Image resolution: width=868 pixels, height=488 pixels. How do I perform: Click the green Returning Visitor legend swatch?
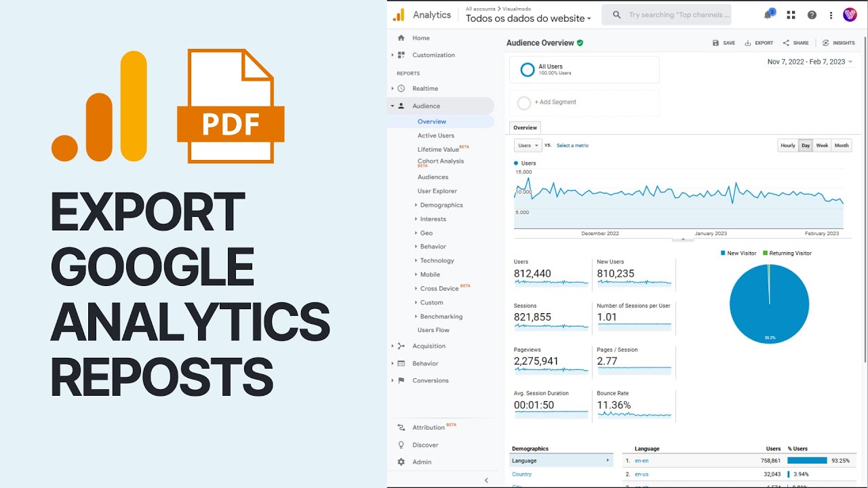click(x=765, y=253)
